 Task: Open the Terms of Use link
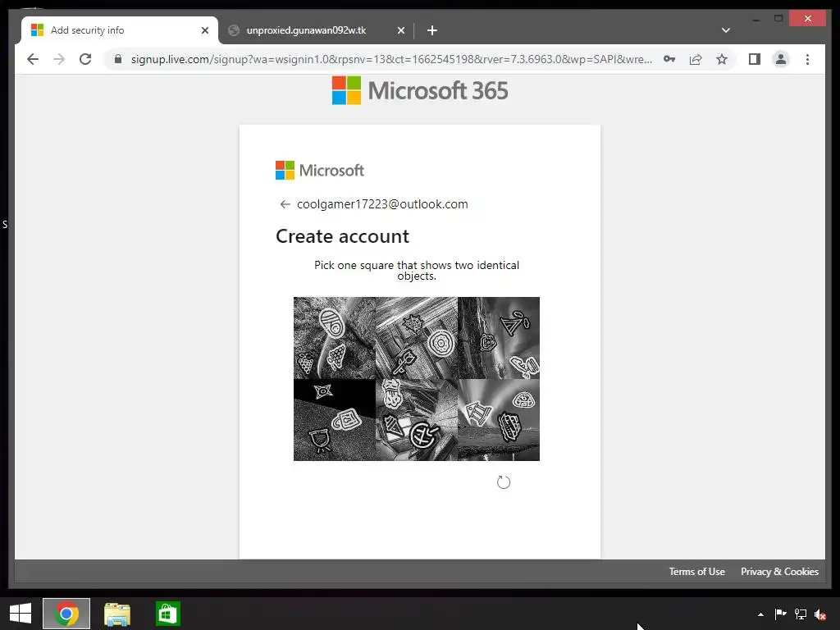[696, 572]
